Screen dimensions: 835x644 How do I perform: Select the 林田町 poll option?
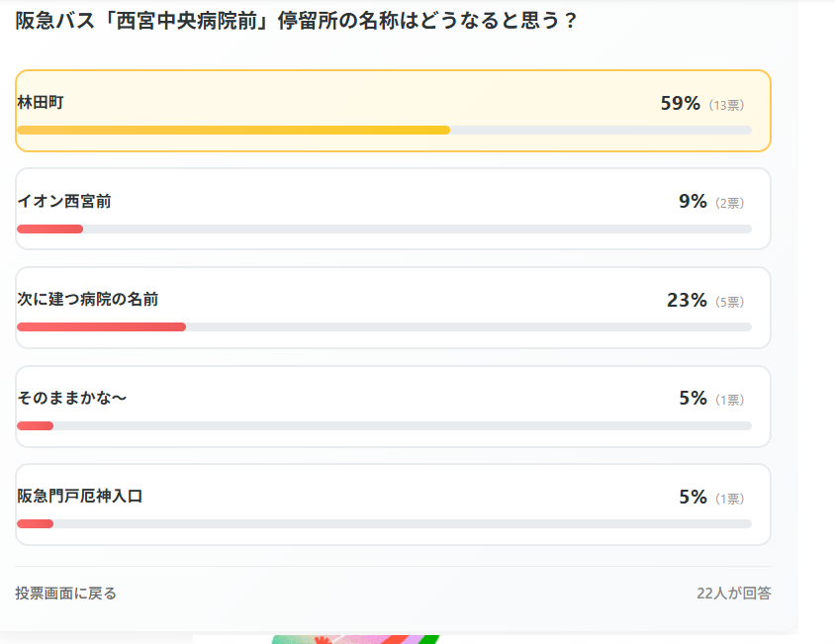click(x=393, y=111)
